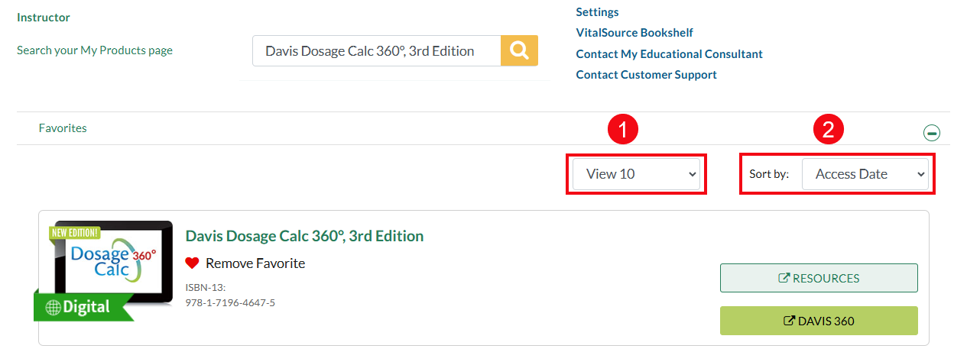
Task: Click the ISBN number 978-1-7196-4647-5
Action: 230,303
